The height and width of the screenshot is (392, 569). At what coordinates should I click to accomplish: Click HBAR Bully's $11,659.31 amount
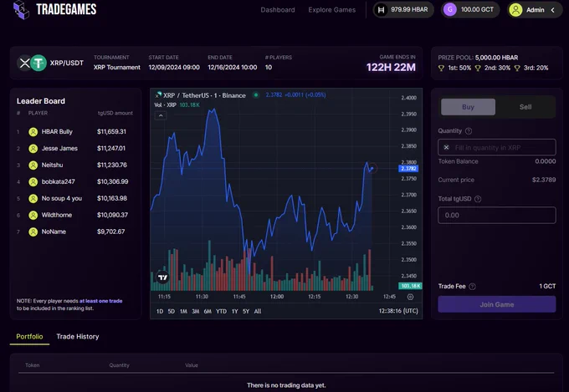point(112,131)
